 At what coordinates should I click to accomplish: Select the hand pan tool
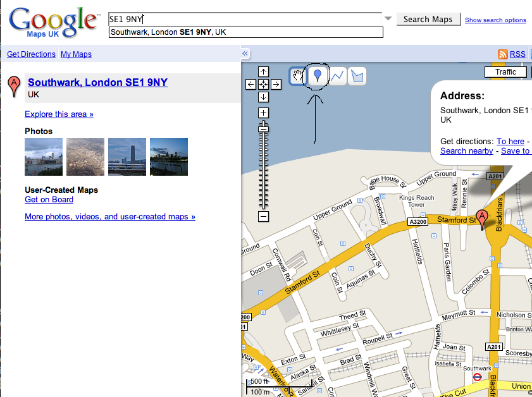pos(297,76)
